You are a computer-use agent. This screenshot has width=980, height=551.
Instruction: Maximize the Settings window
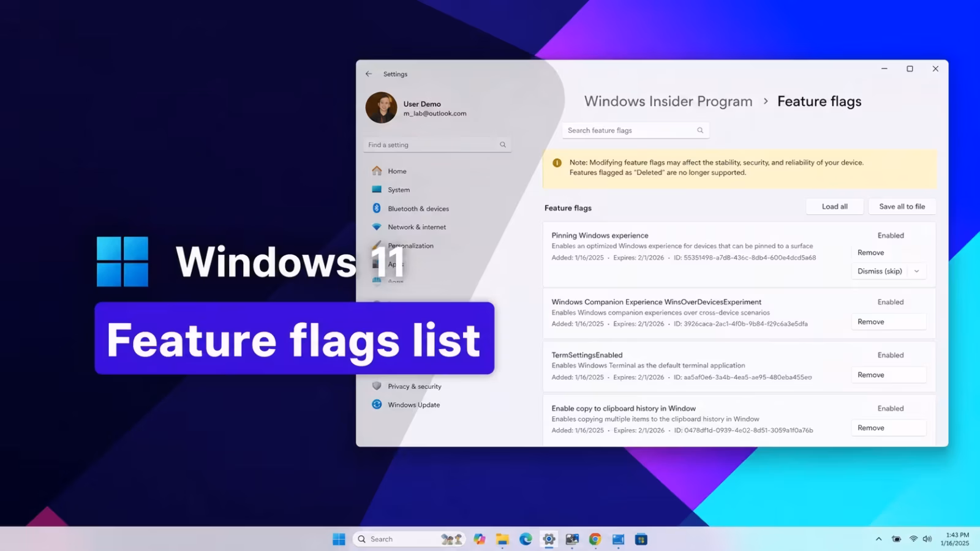(910, 69)
